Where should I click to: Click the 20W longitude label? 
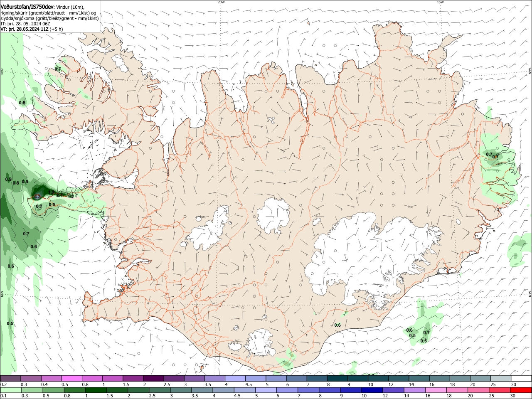[x=221, y=2]
